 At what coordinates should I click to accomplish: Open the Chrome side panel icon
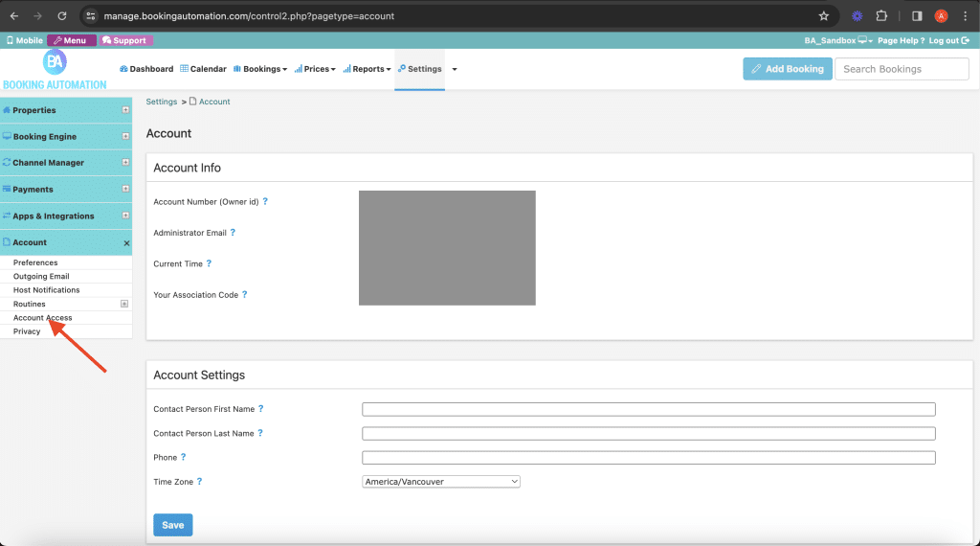(917, 16)
